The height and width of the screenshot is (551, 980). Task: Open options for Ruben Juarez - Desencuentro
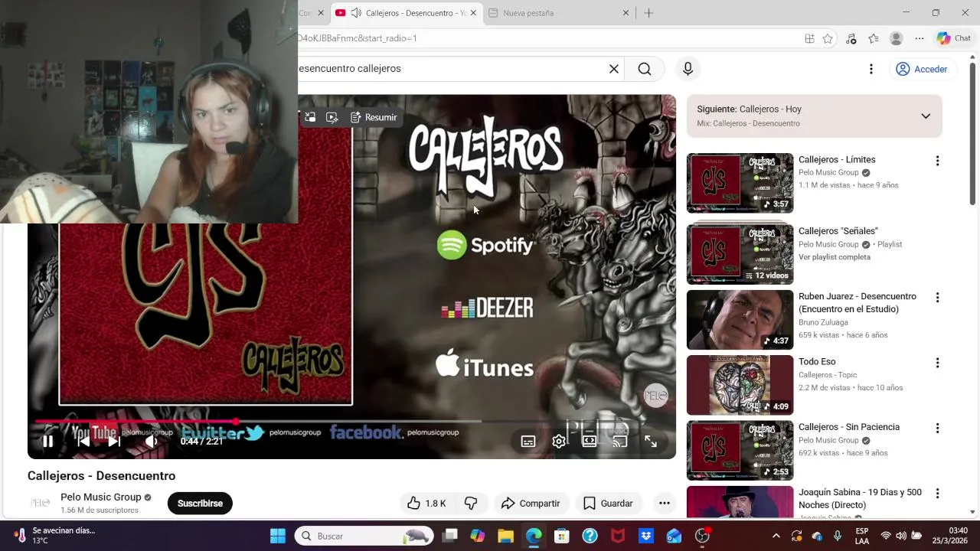(937, 298)
